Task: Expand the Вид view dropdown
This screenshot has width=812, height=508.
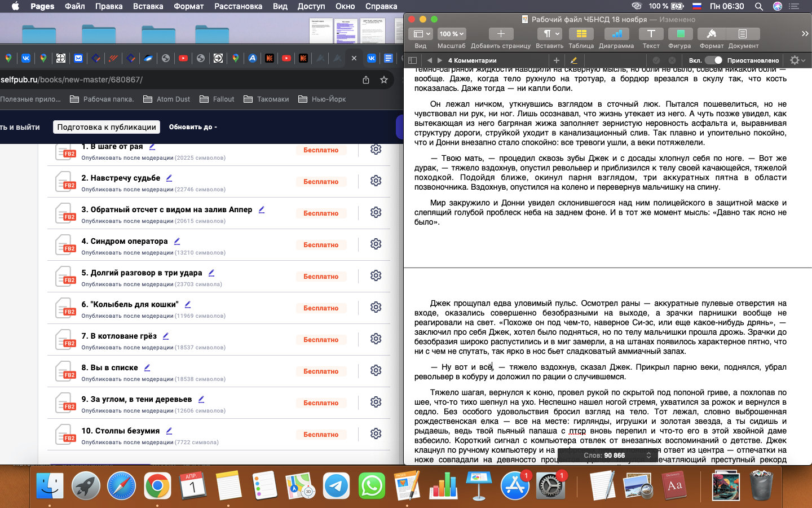Action: (420, 34)
